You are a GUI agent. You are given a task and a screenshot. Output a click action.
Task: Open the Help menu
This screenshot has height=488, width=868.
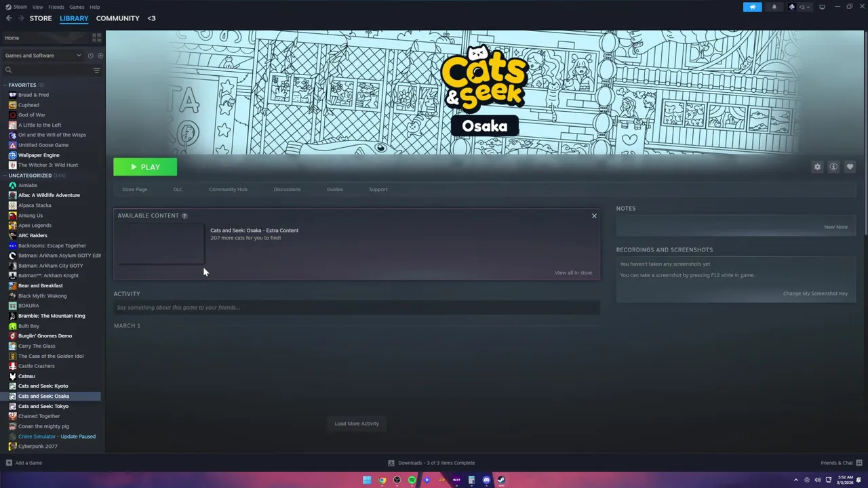pos(95,7)
